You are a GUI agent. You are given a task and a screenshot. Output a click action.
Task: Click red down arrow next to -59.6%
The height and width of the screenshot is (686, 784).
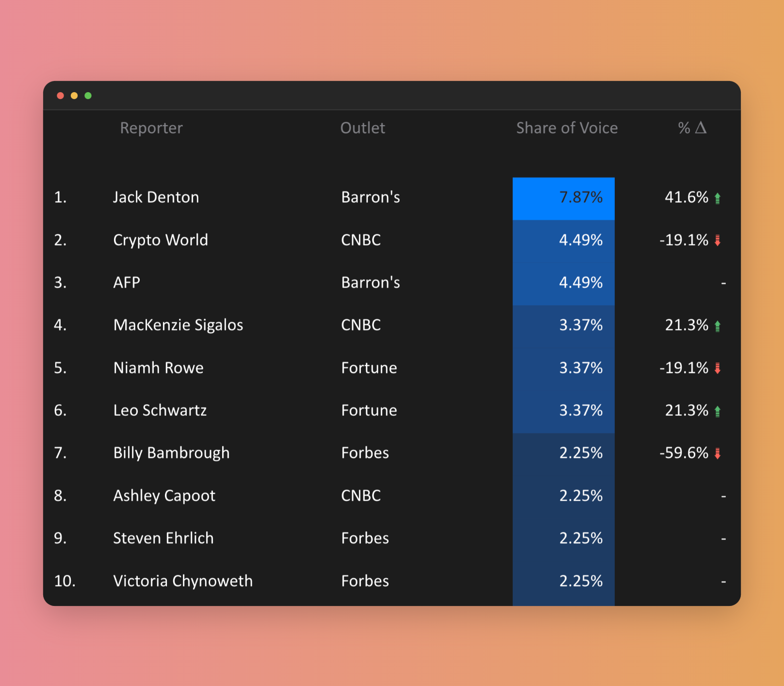click(718, 453)
